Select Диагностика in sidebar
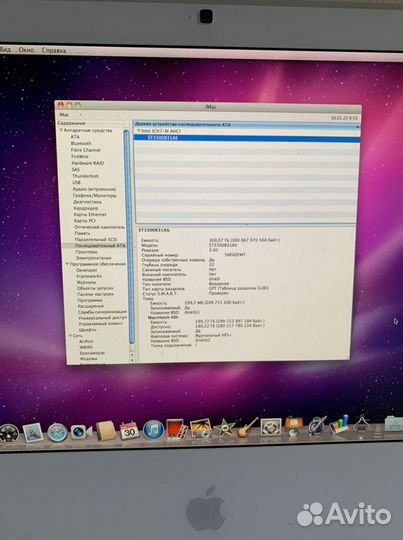The image size is (403, 540). [87, 202]
